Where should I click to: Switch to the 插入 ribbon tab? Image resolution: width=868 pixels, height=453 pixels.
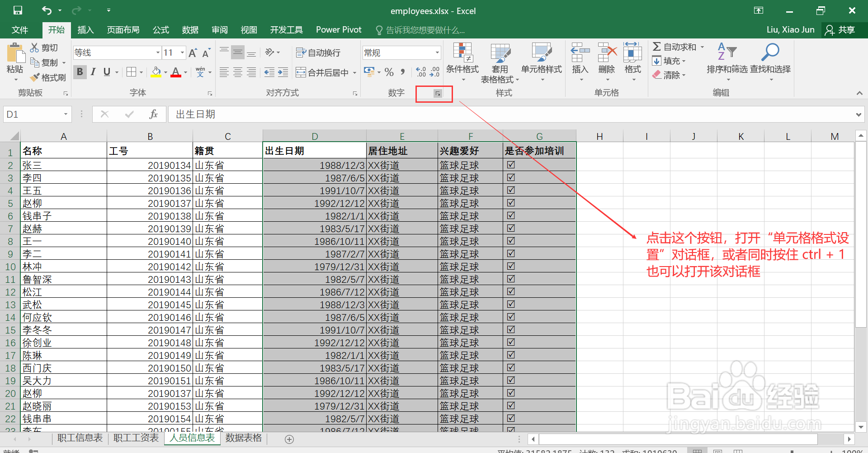(x=85, y=30)
